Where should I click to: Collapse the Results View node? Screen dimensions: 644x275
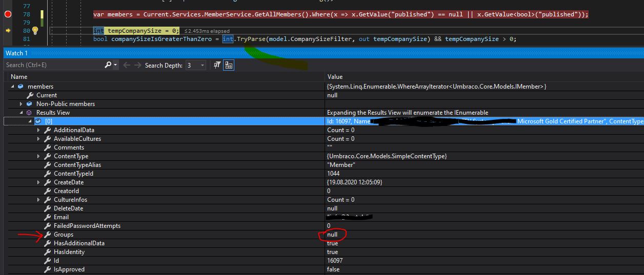[22, 113]
